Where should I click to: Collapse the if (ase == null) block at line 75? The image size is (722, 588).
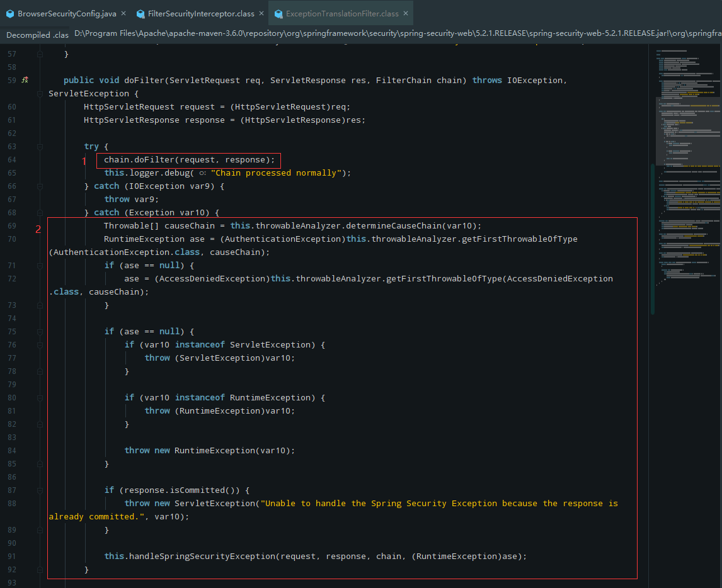coord(39,331)
